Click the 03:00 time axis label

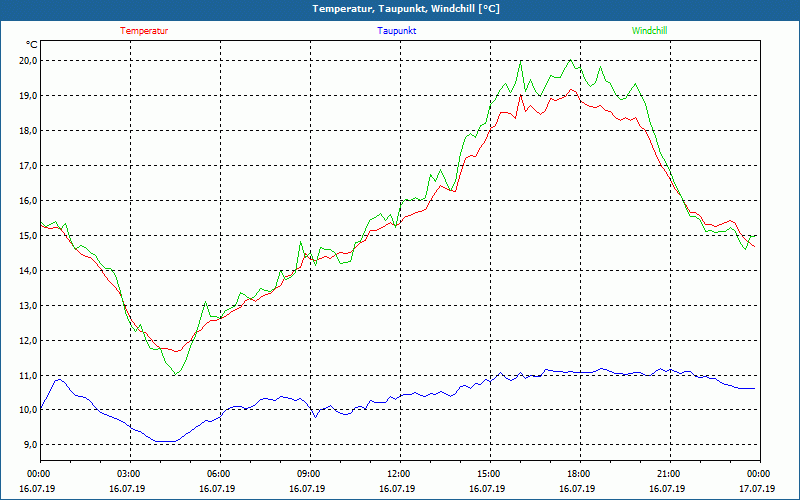pyautogui.click(x=129, y=474)
